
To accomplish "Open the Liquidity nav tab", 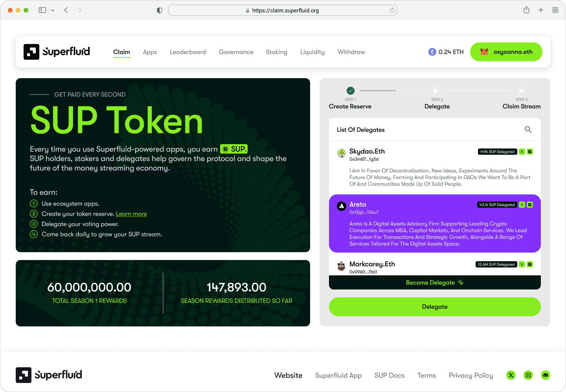I will click(x=312, y=52).
